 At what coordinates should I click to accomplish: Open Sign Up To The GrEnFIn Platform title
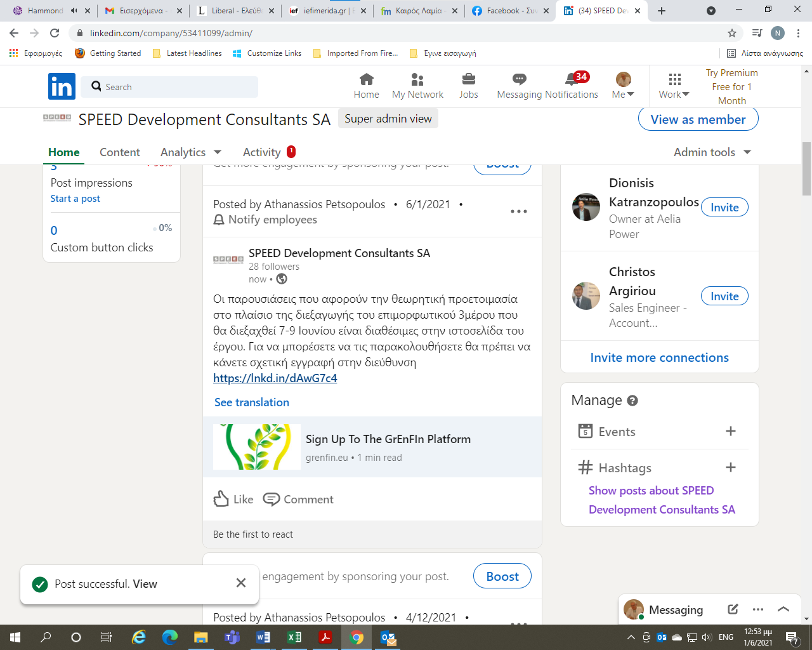pos(388,439)
